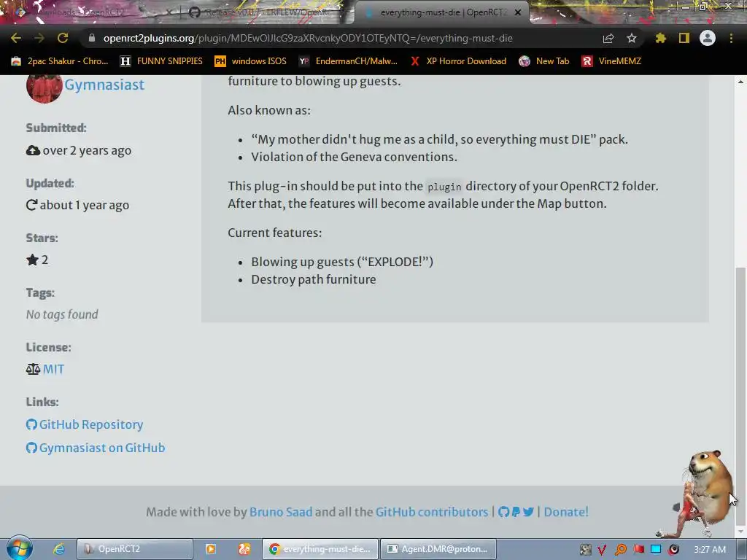
Task: Click the license scales icon
Action: (x=33, y=369)
